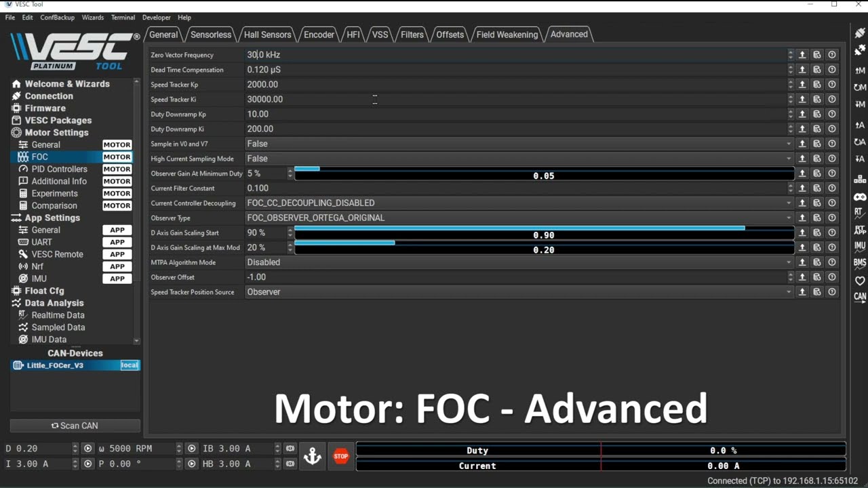Open High Current Sampling Mode dropdown
Image resolution: width=868 pixels, height=488 pixels.
(x=519, y=159)
